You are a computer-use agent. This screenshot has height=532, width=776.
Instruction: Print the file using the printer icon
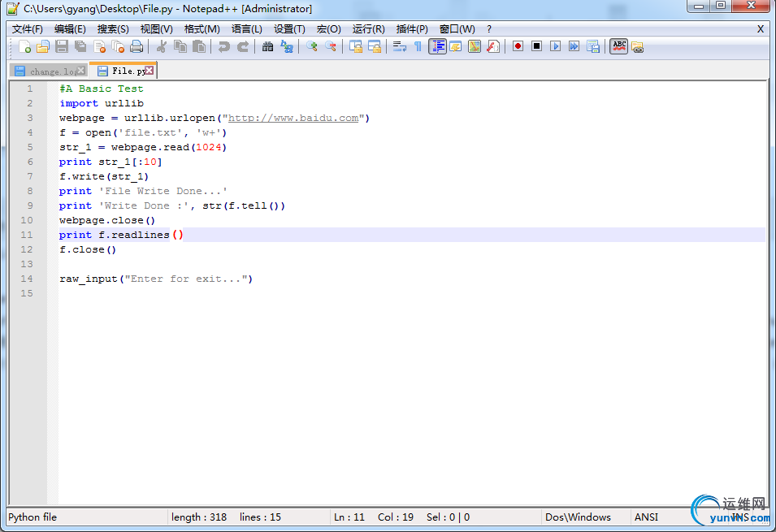click(137, 47)
